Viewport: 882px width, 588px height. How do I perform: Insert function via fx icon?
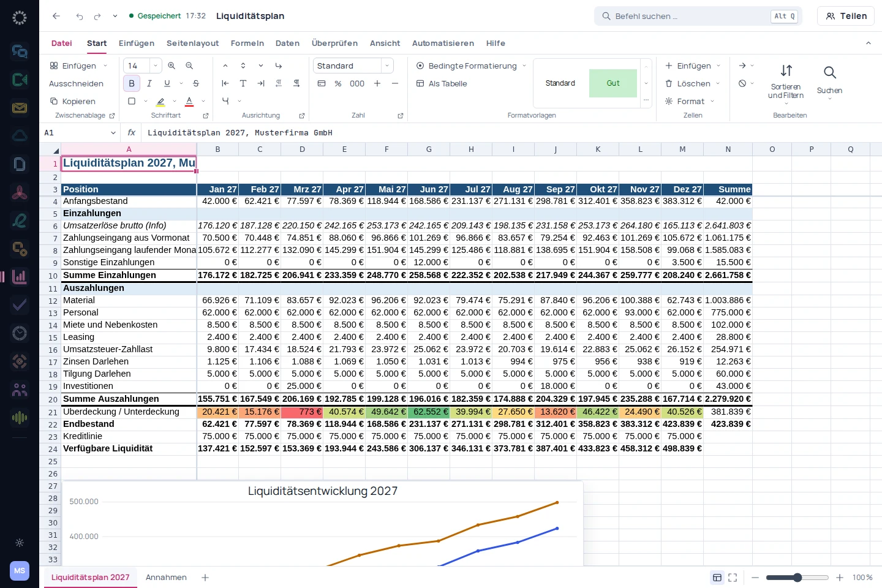pyautogui.click(x=131, y=132)
